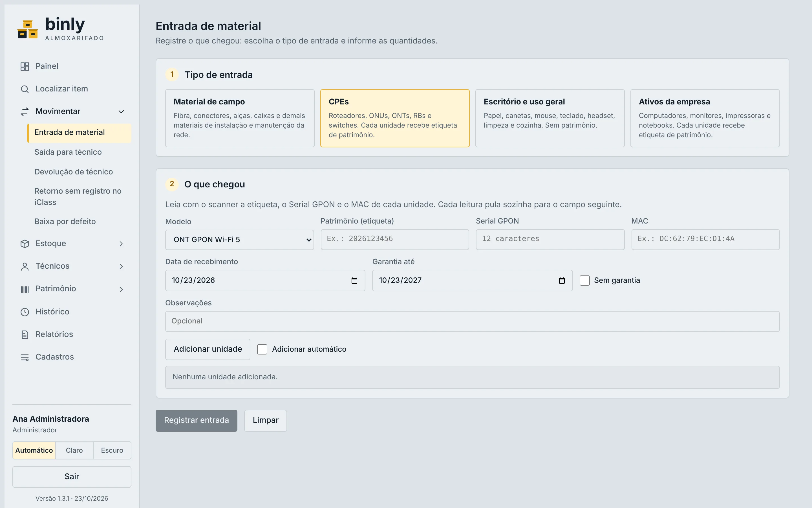
Task: Open Entrada de material menu item
Action: [79, 133]
